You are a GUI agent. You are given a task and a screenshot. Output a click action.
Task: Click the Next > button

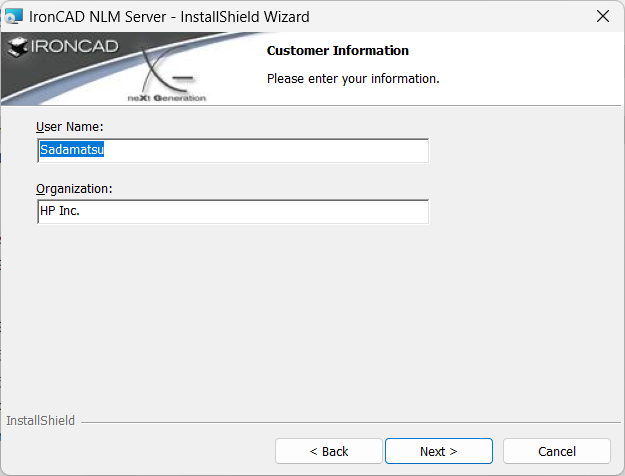click(438, 451)
